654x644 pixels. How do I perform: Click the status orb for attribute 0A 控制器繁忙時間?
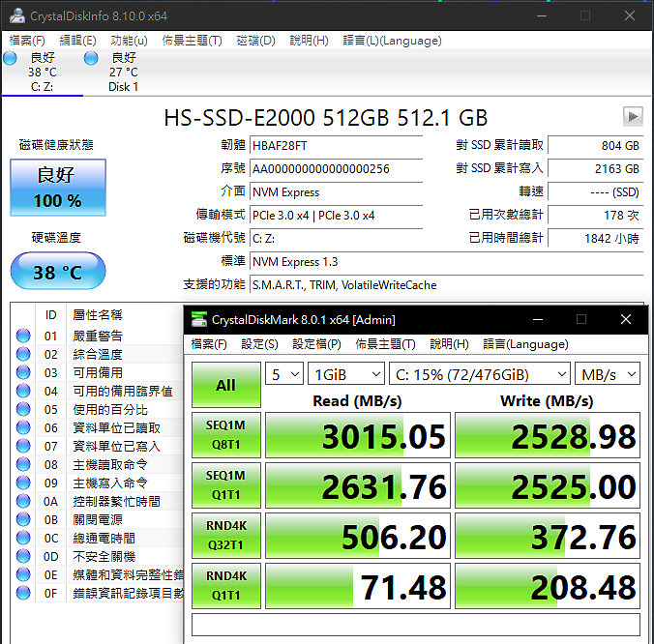(x=23, y=501)
